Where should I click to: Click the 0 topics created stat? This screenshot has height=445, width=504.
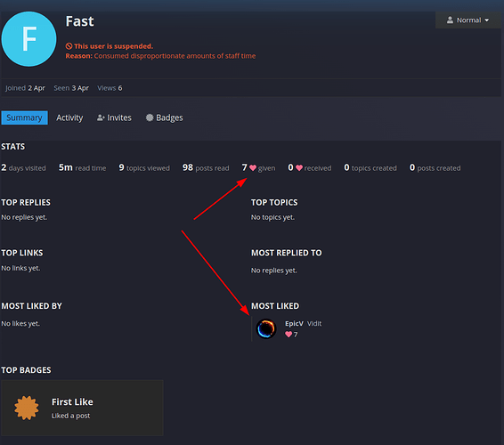click(370, 167)
